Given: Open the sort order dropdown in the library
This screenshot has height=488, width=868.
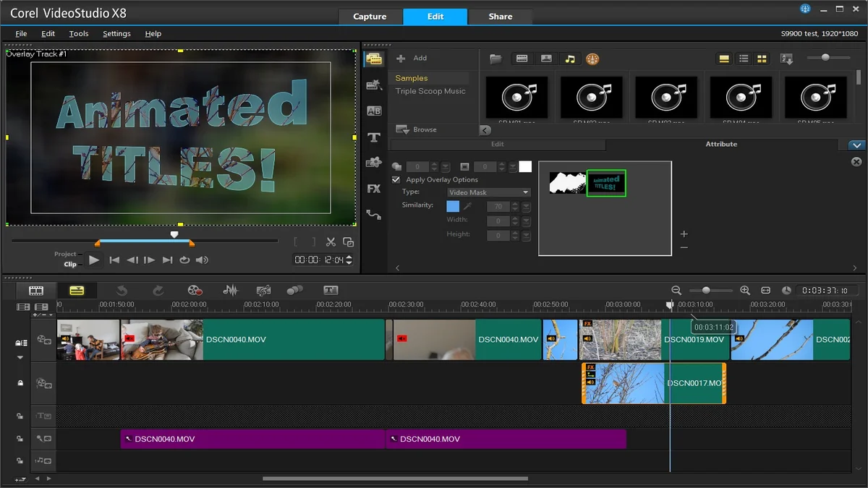Looking at the screenshot, I should (786, 59).
